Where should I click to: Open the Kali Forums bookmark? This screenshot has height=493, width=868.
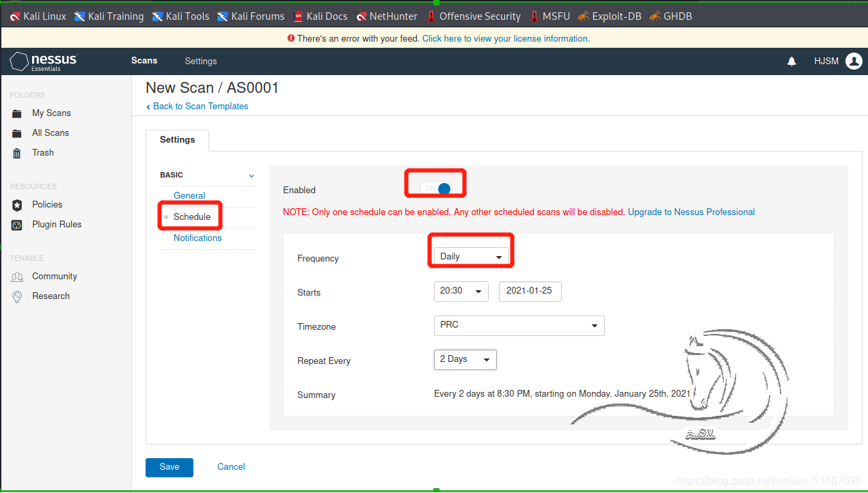point(251,16)
